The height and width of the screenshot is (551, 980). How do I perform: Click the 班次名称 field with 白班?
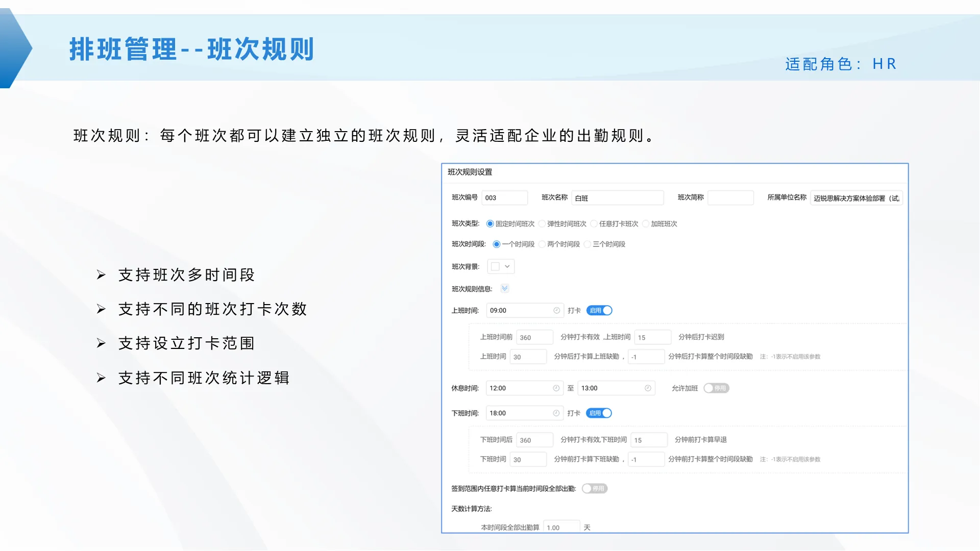pos(618,198)
